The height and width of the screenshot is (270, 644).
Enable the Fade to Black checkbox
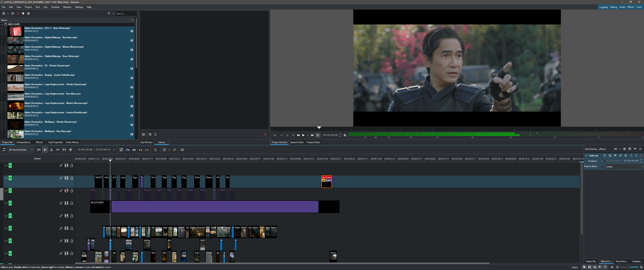(x=602, y=166)
